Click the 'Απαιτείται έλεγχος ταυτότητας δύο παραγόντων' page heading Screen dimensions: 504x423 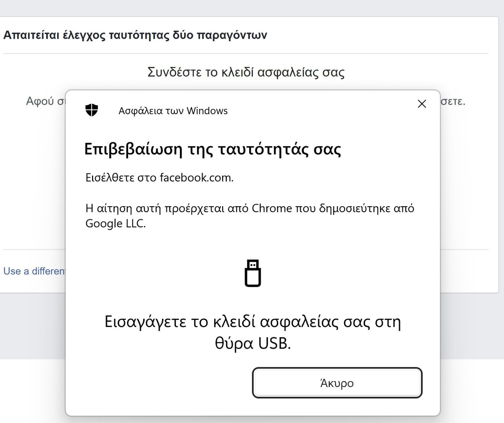pyautogui.click(x=135, y=35)
